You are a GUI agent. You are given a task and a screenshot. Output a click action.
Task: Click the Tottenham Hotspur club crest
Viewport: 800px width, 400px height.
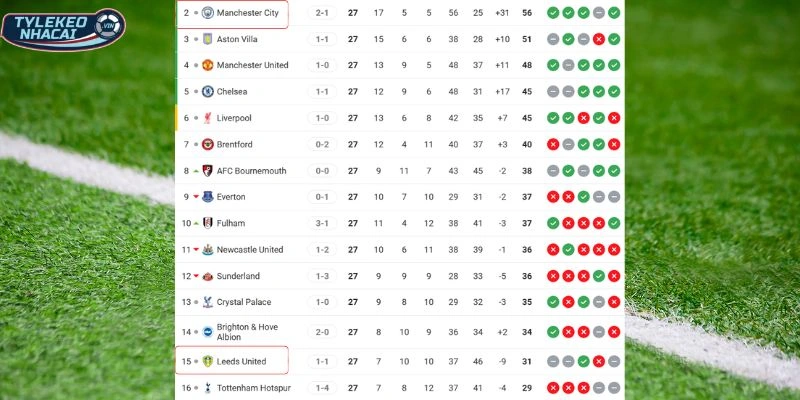click(208, 388)
